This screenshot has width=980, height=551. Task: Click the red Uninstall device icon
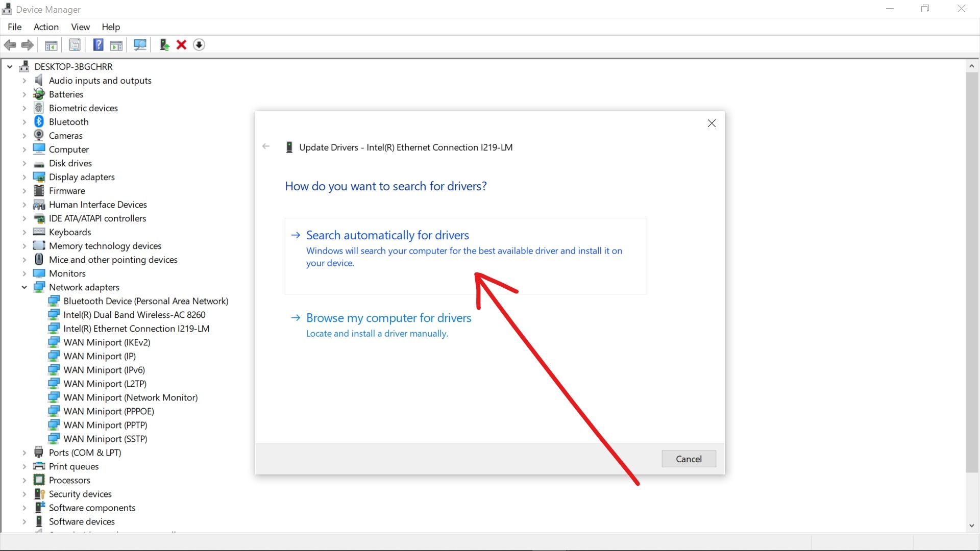(181, 45)
